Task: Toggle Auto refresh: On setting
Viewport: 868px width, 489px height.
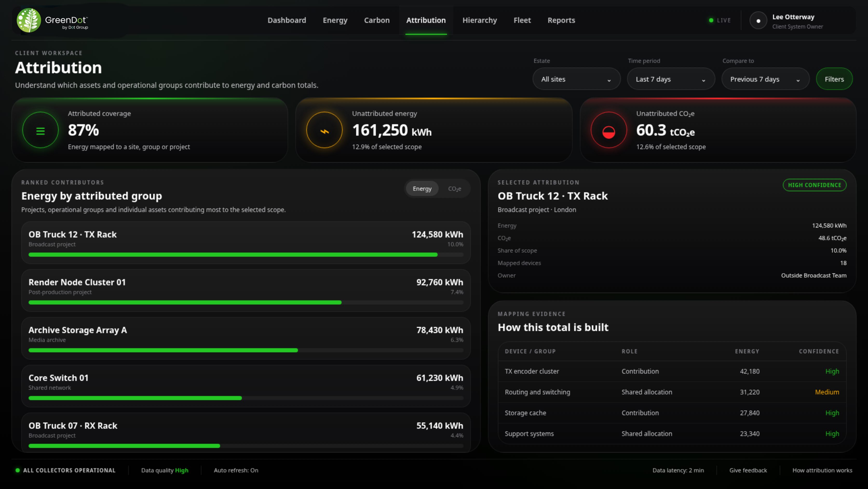Action: (x=236, y=470)
